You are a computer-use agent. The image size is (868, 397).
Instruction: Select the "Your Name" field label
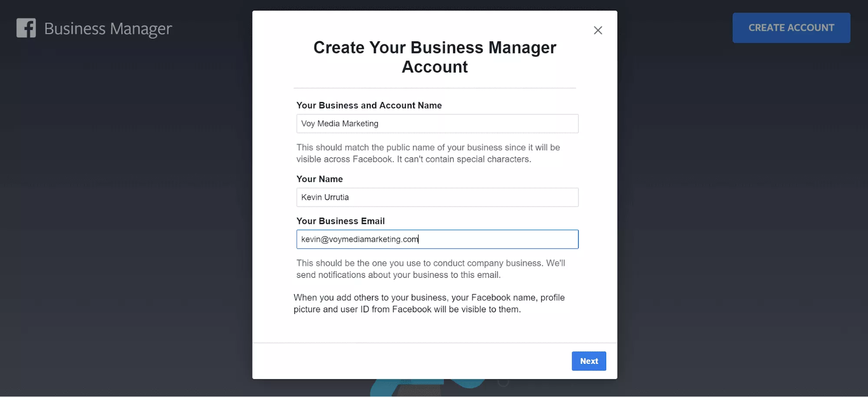320,179
